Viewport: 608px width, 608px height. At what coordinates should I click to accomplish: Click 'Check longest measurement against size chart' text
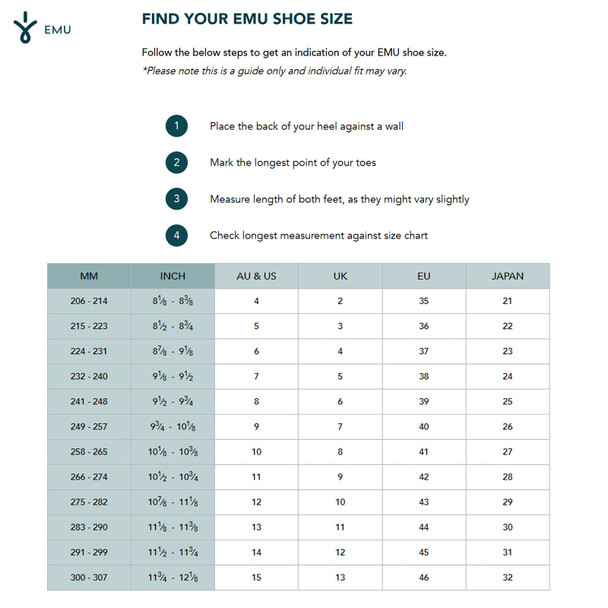click(323, 236)
